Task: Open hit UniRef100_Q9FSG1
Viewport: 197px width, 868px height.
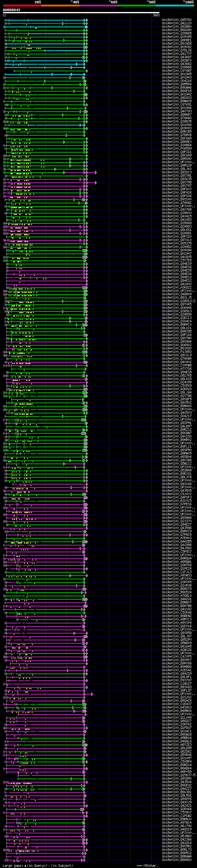Action: pos(177,152)
